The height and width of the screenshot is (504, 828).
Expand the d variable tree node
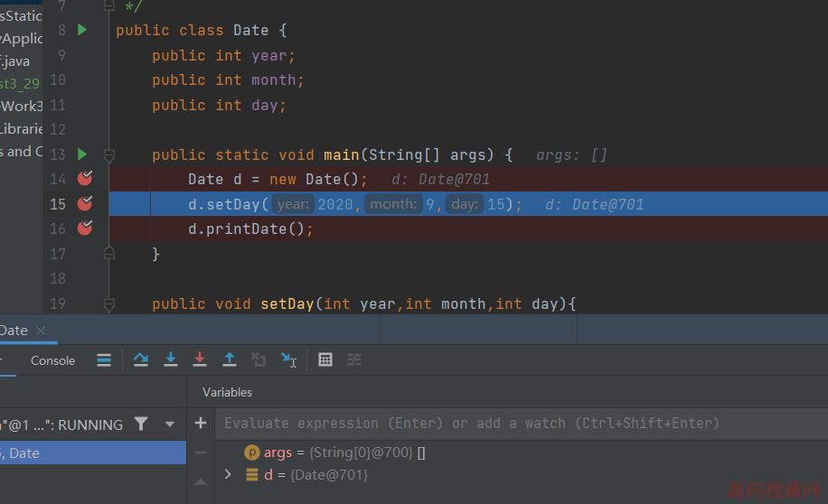pos(228,474)
